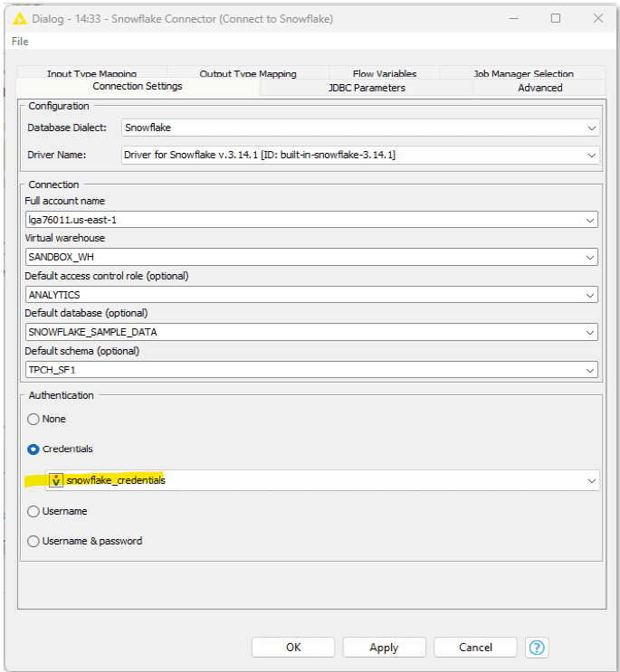This screenshot has height=672, width=620.
Task: Switch to Job Manager Selection tab
Action: pyautogui.click(x=523, y=73)
